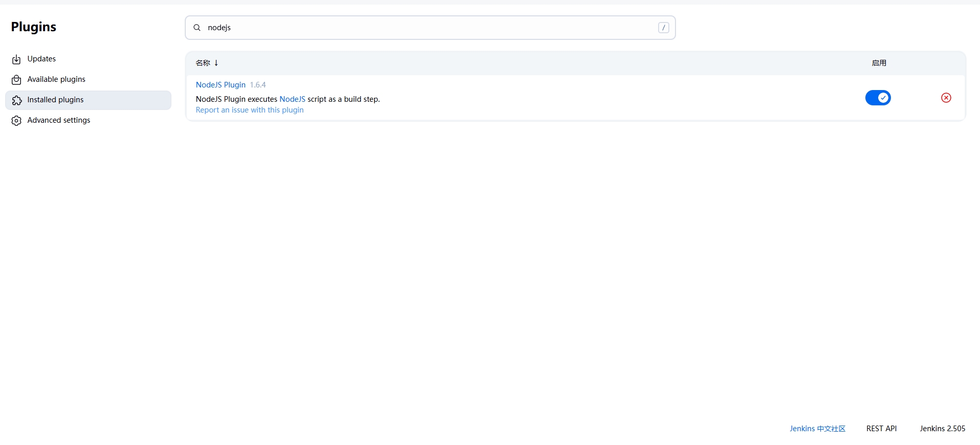Click Report an issue with this plugin
This screenshot has height=445, width=980.
[x=250, y=110]
